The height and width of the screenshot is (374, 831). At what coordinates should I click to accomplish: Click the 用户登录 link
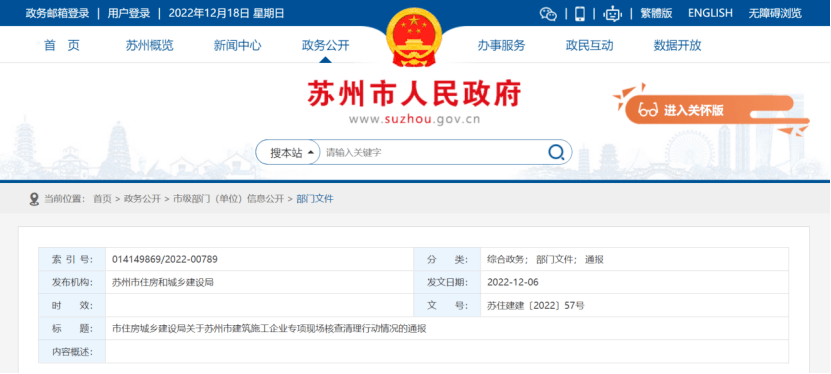coord(129,13)
